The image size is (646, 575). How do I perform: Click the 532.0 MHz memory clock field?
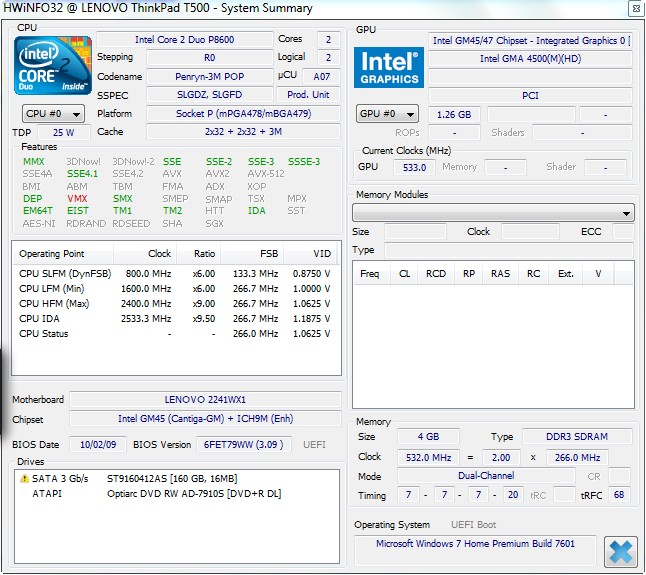428,458
